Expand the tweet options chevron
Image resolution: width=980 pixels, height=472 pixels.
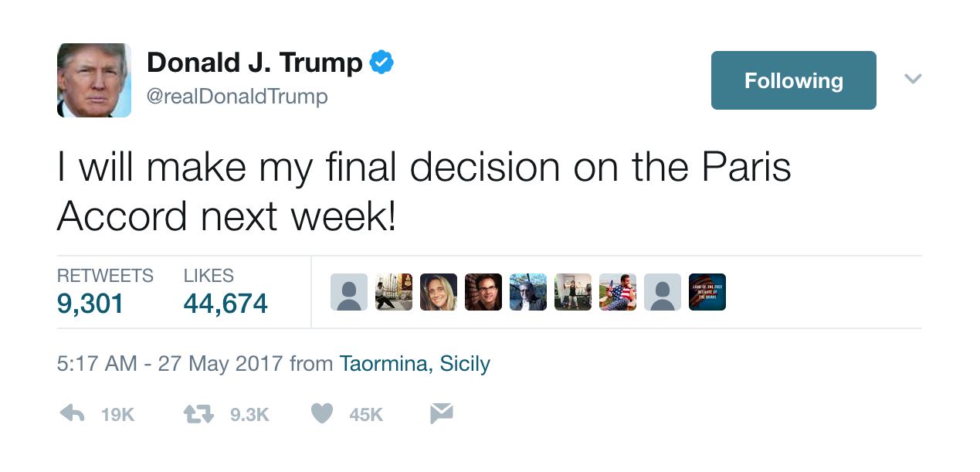[x=913, y=79]
